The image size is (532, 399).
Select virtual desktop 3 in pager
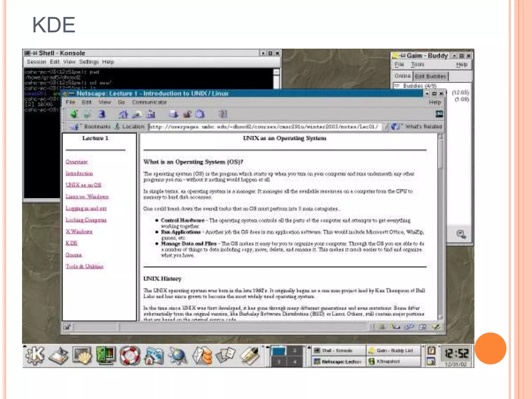278,362
